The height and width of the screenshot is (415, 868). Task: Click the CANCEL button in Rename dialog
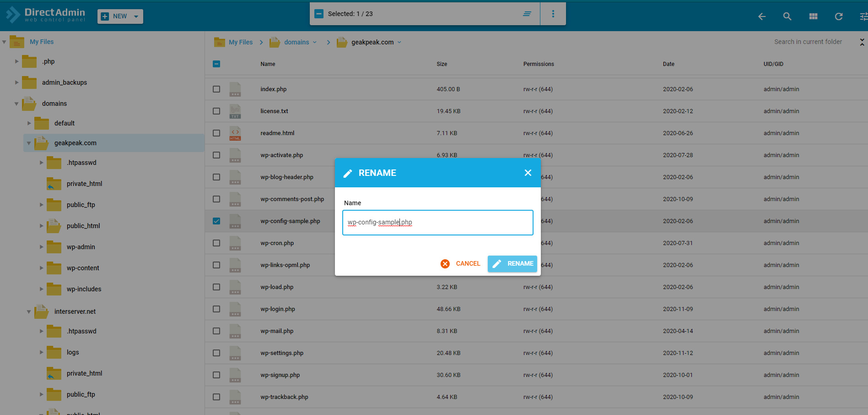point(461,264)
